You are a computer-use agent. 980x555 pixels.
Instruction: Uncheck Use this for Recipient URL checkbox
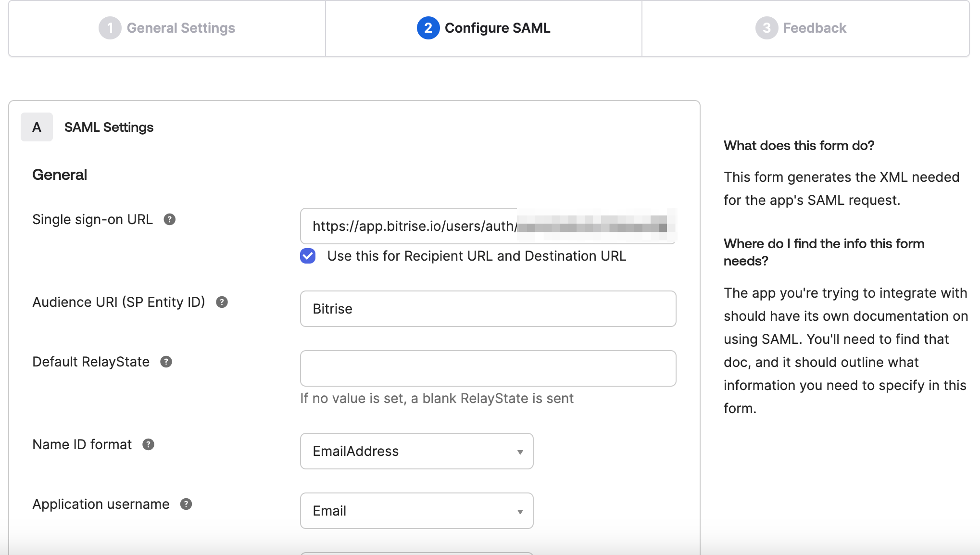[x=308, y=256]
